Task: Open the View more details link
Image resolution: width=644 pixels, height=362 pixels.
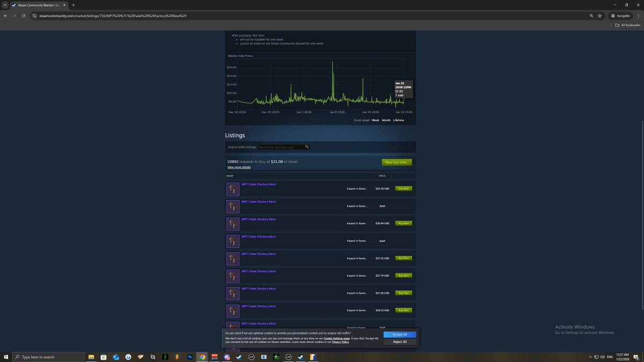Action: pos(238,167)
